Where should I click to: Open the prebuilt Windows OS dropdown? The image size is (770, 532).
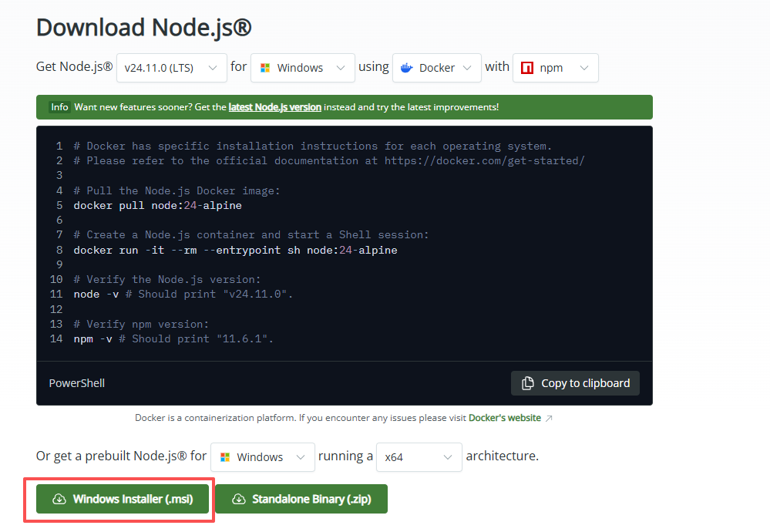[263, 457]
